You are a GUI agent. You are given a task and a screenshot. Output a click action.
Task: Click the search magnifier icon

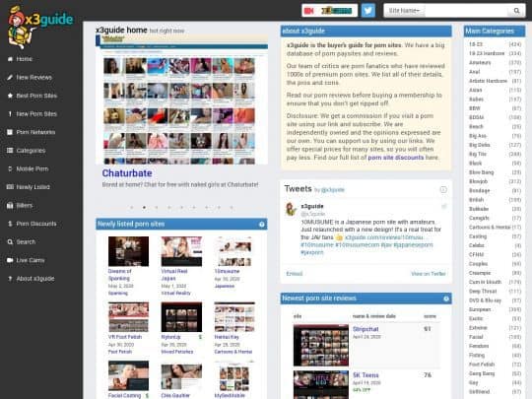point(516,11)
